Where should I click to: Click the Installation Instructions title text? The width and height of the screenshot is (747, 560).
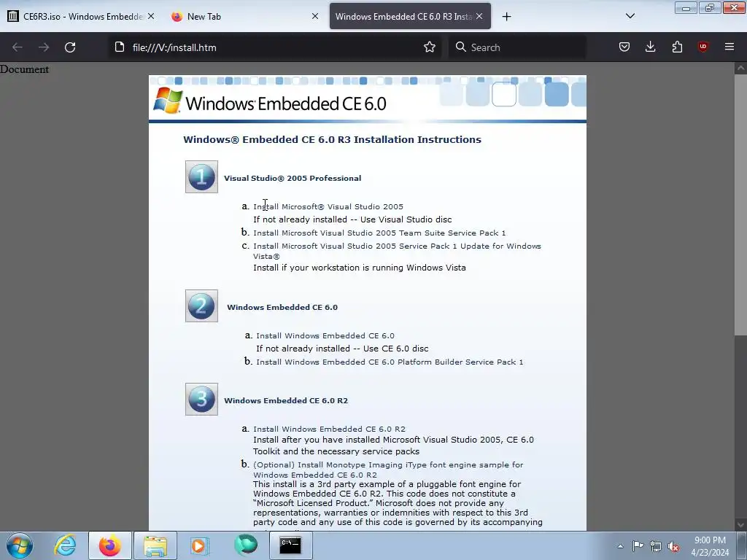pyautogui.click(x=332, y=139)
